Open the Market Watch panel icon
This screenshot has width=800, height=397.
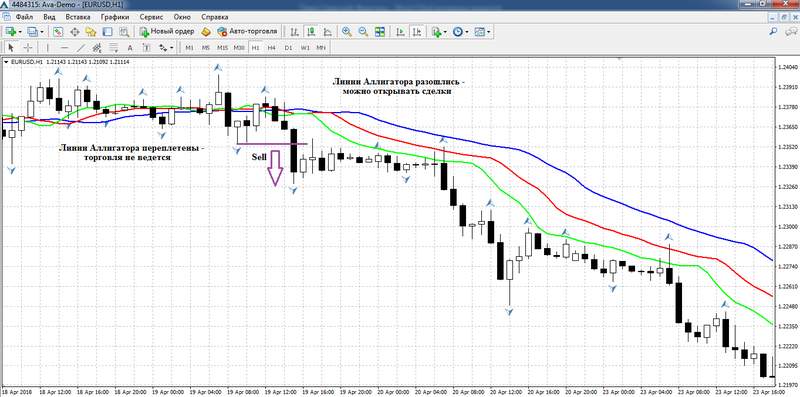coord(58,32)
